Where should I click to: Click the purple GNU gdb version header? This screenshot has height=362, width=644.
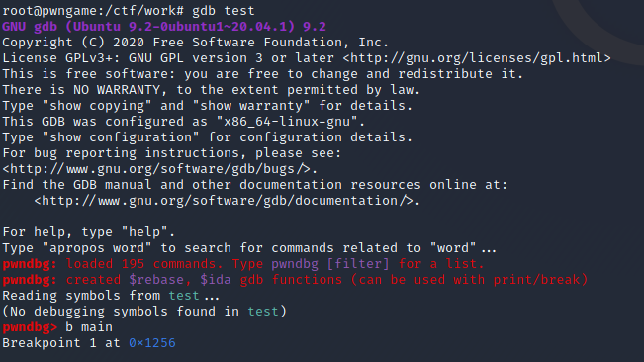[164, 27]
